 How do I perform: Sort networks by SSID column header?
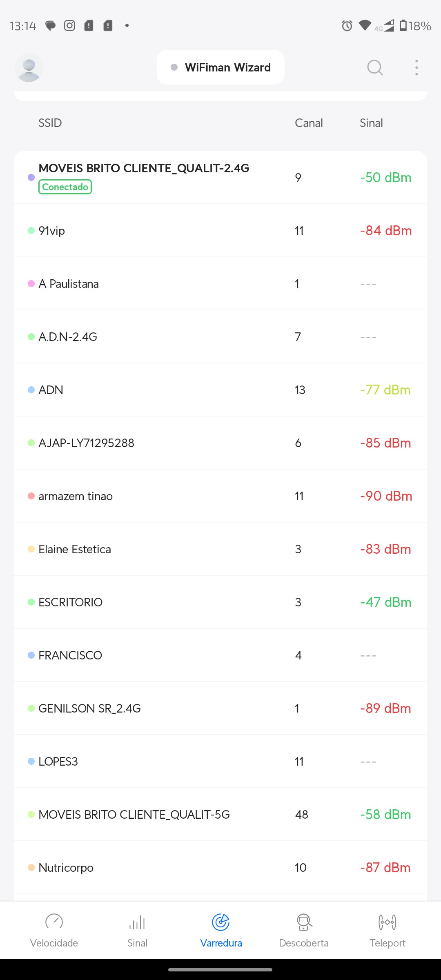click(50, 123)
